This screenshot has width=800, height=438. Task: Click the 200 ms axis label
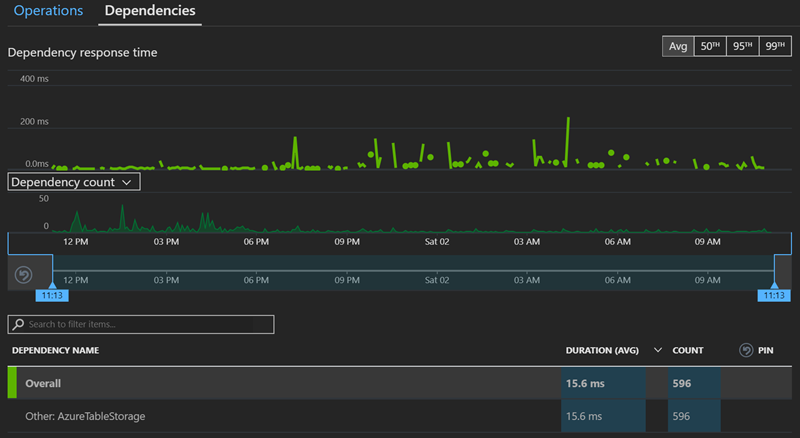click(34, 121)
